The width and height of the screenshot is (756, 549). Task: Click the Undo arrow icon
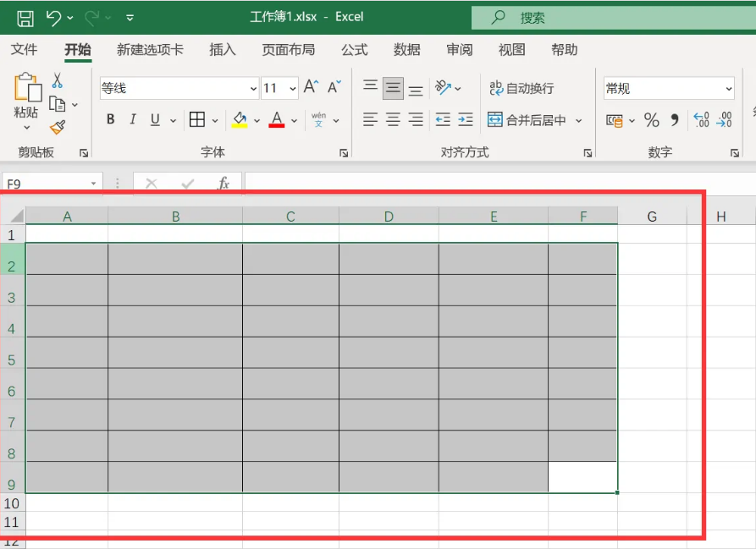coord(53,17)
